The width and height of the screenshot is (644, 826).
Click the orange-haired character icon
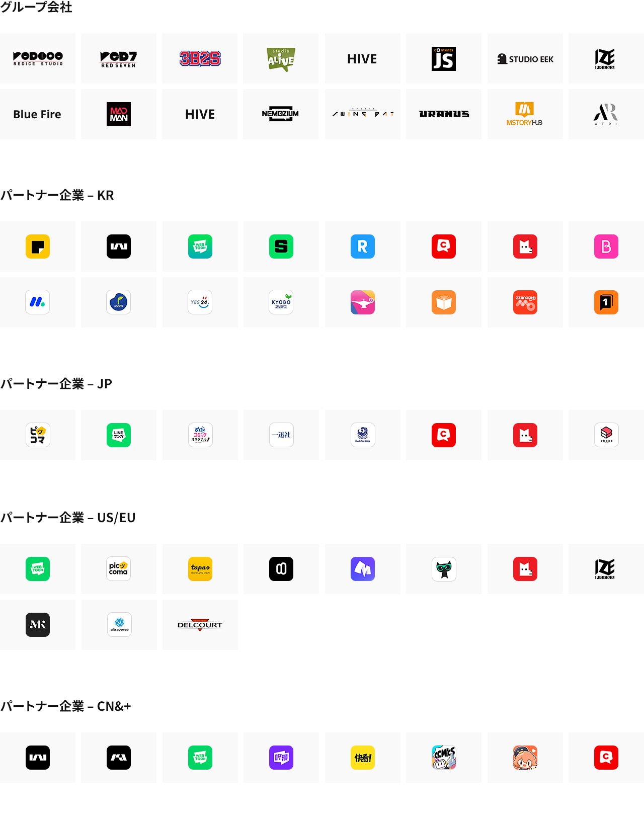tap(525, 758)
